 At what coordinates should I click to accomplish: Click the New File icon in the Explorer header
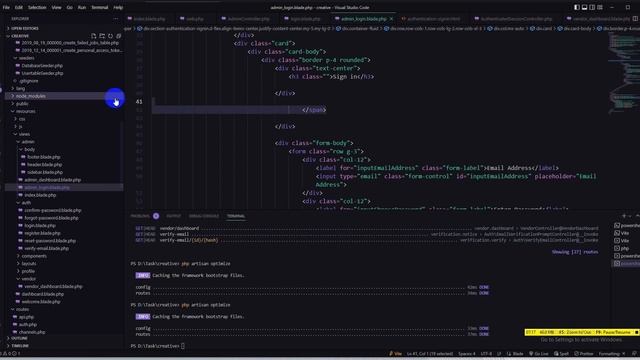[93, 36]
